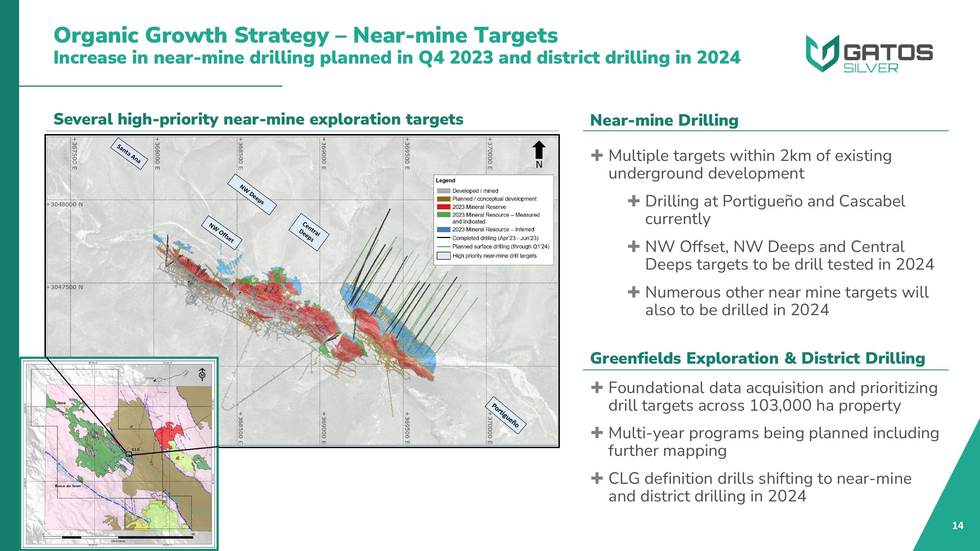Viewport: 980px width, 551px height.
Task: Click the Gatos Silver logo
Action: pyautogui.click(x=869, y=54)
